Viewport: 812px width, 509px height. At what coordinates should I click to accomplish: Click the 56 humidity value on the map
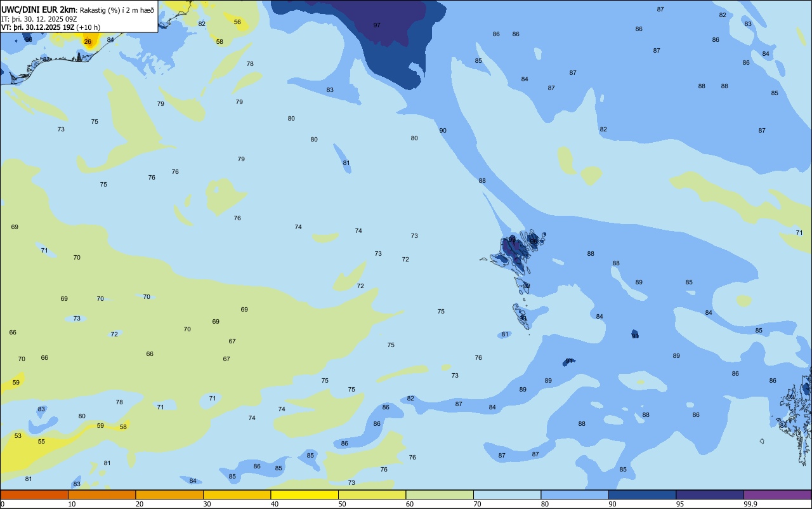237,22
